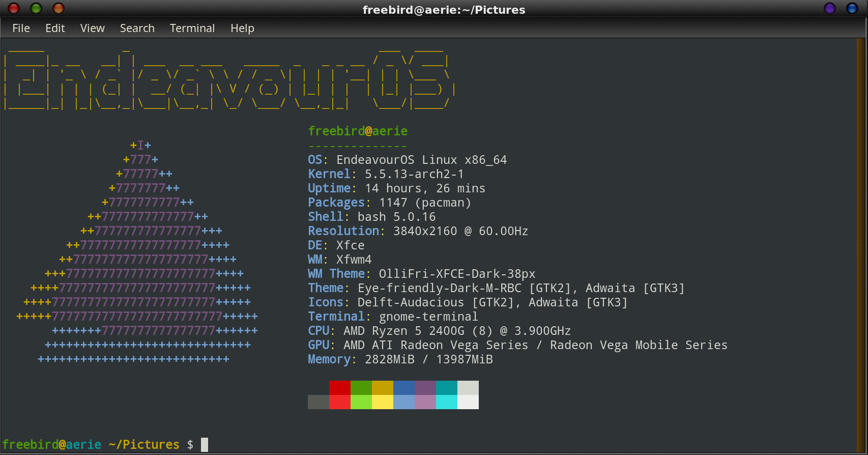This screenshot has height=455, width=868.
Task: Open the Help menu
Action: [242, 29]
